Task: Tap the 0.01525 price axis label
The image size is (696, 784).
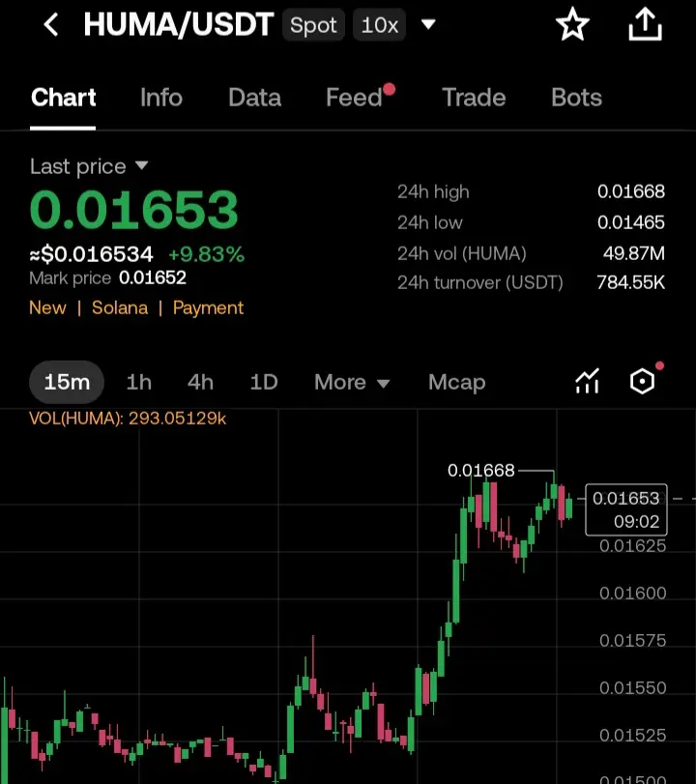Action: pos(632,736)
